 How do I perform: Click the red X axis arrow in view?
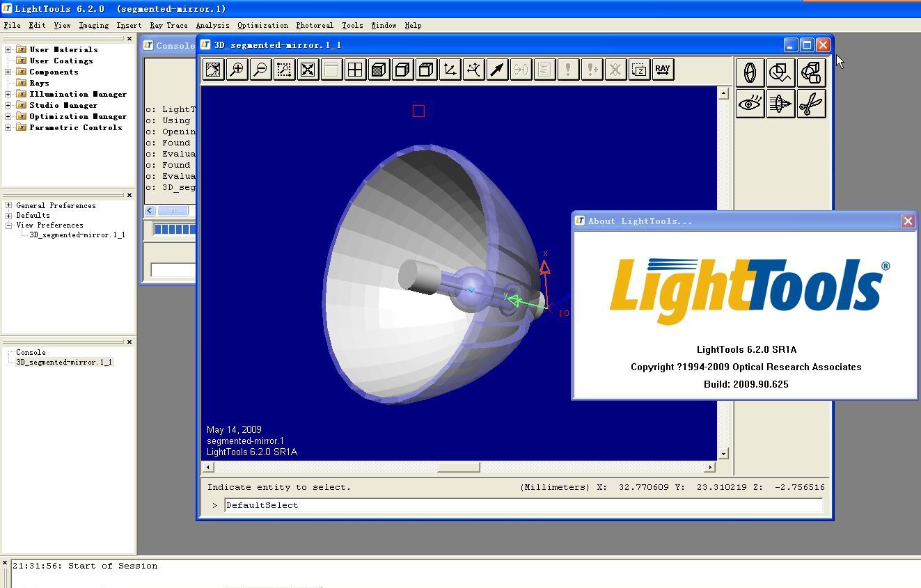[544, 267]
